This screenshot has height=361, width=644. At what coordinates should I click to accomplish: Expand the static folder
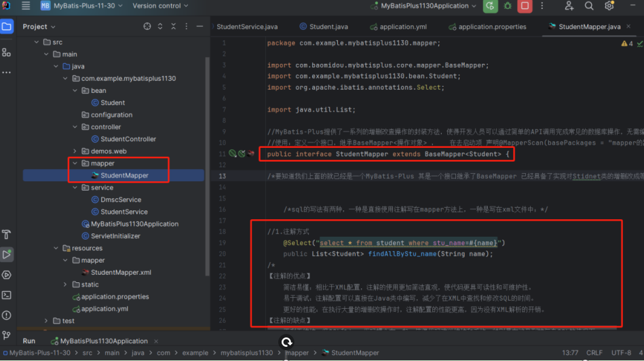(65, 284)
